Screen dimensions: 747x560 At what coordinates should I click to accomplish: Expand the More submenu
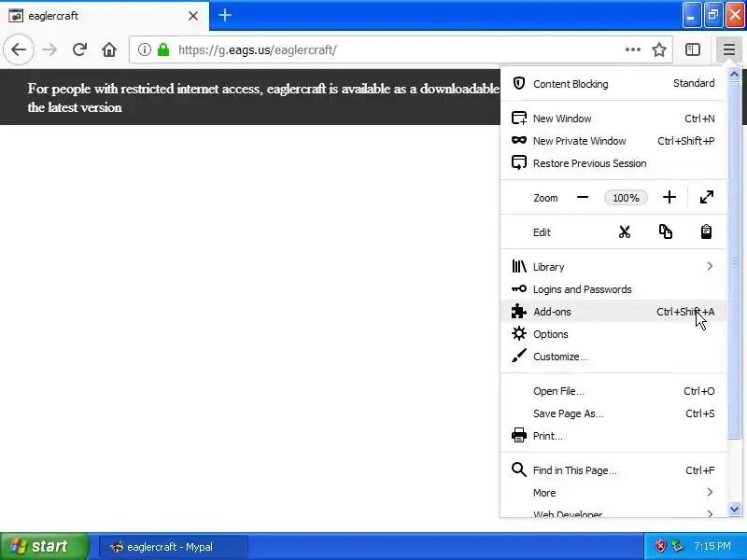pos(613,493)
